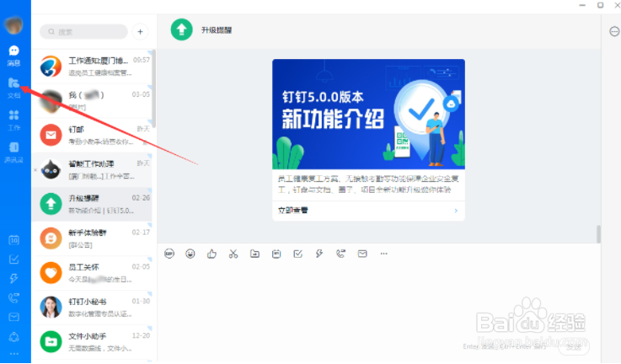Open the 文件小助手 conversation

click(92, 342)
